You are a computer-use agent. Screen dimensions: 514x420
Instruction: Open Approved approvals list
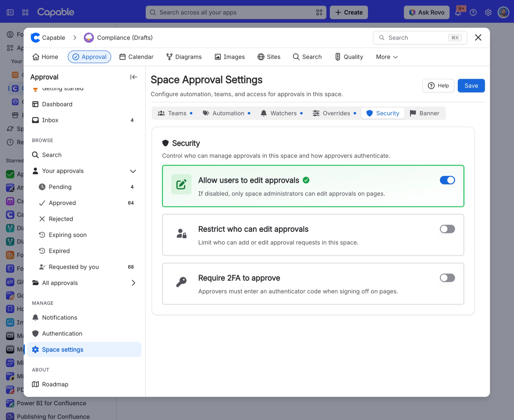point(84,203)
